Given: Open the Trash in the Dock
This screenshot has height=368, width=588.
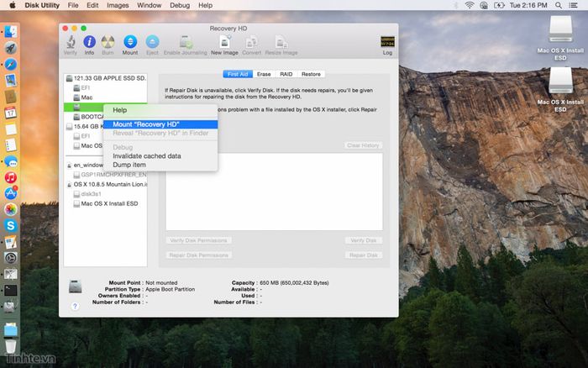Looking at the screenshot, I should coord(11,346).
